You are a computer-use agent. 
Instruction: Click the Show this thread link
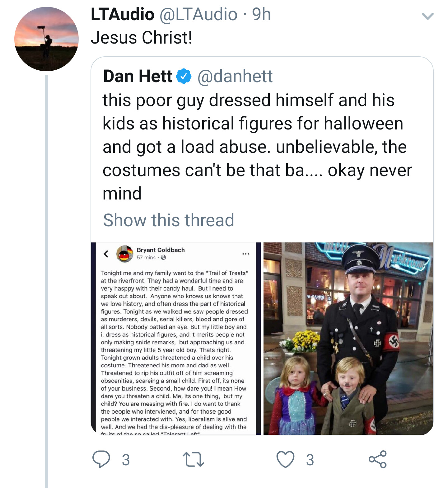coord(169,220)
